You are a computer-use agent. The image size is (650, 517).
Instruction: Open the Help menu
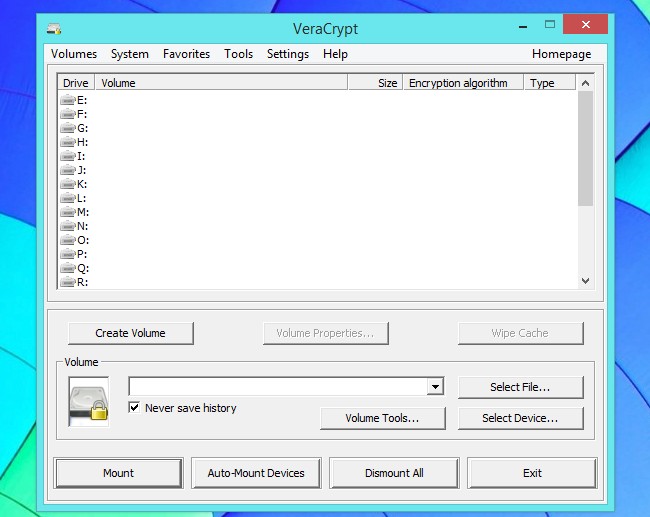tap(335, 54)
